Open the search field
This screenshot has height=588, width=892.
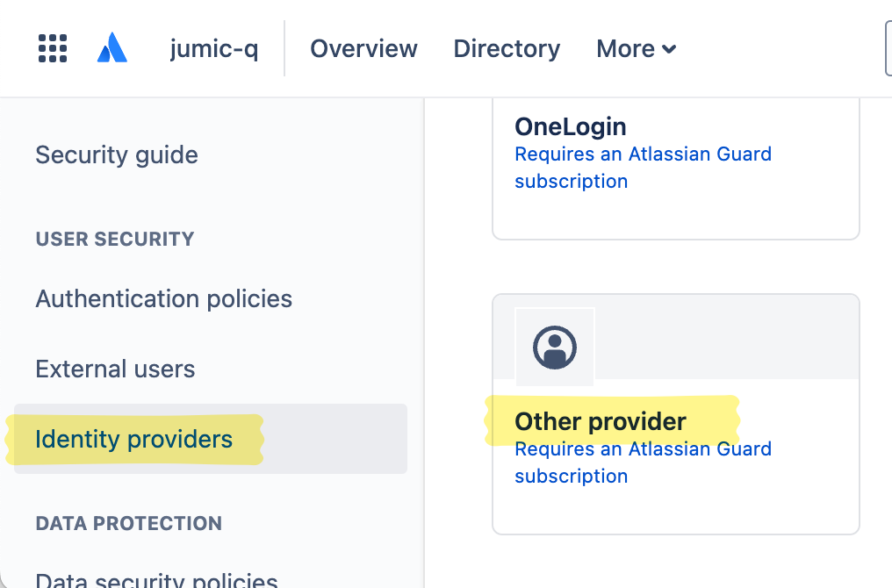(887, 48)
